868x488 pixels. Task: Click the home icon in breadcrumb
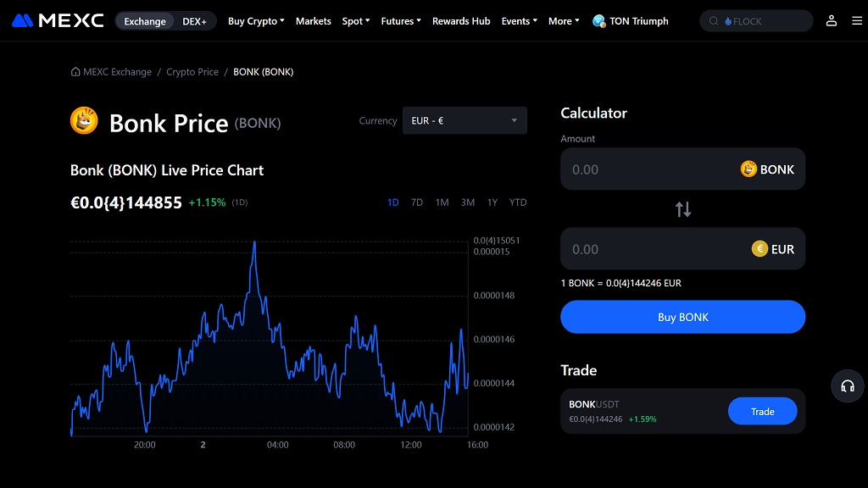[75, 71]
